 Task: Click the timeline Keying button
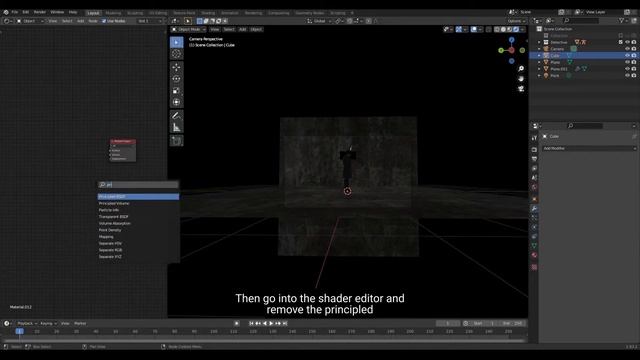coord(48,323)
